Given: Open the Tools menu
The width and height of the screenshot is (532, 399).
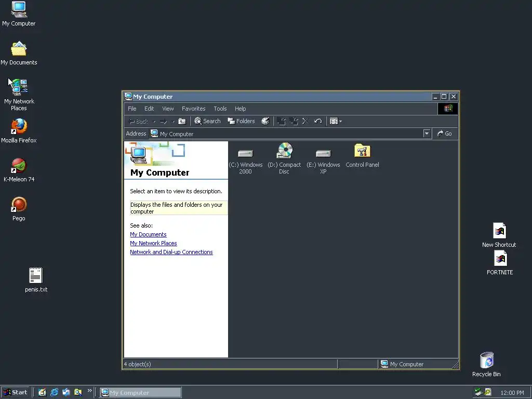Looking at the screenshot, I should coord(220,109).
